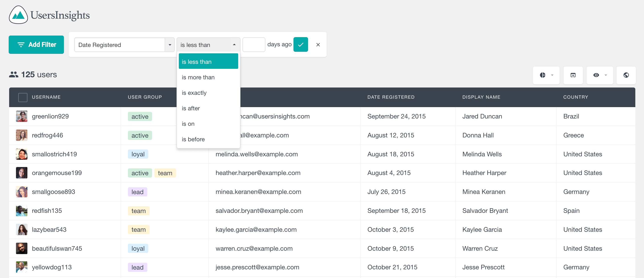Choose 'is before' from the comparison list
Viewport: 644px width, 278px height.
tap(193, 139)
